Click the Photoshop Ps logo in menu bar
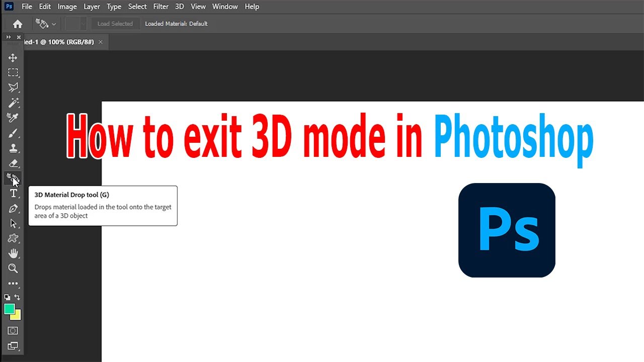Screen dimensions: 644x362 point(9,7)
